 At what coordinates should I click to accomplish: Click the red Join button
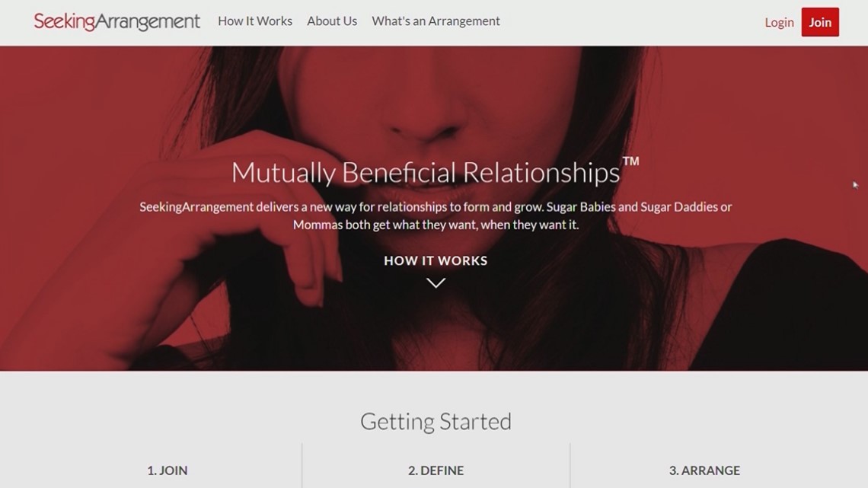pyautogui.click(x=820, y=22)
